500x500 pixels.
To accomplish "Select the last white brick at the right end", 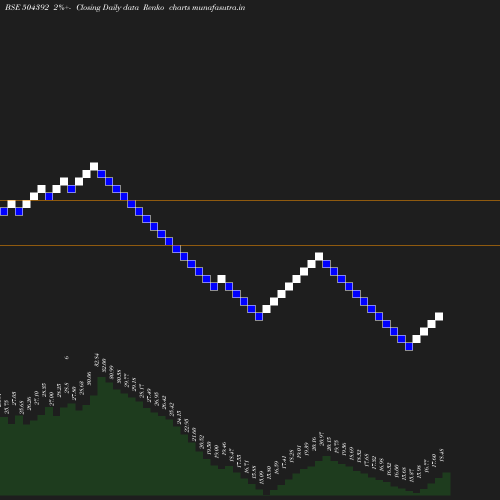I will 439,316.
